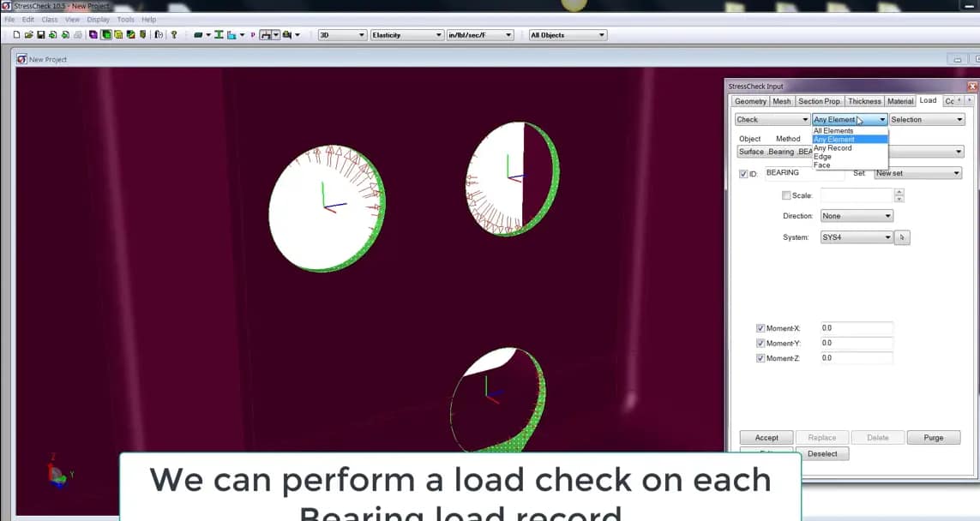Screen dimensions: 980x521
Task: Click the Accept button
Action: click(766, 437)
